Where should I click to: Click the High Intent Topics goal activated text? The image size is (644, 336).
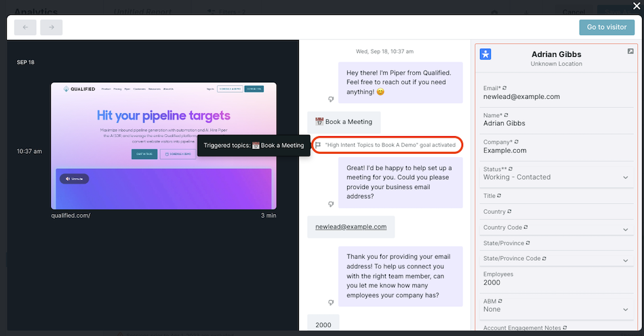[390, 145]
